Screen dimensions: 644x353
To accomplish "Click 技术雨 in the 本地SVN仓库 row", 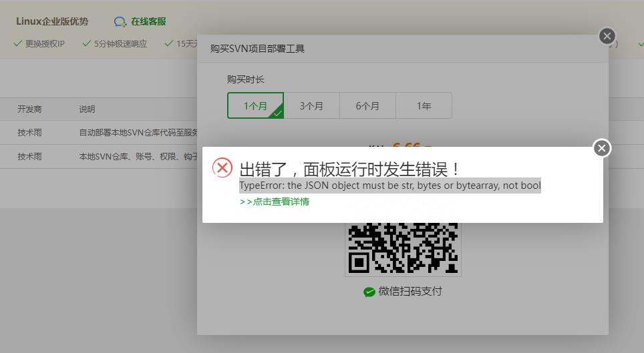I will tap(29, 156).
